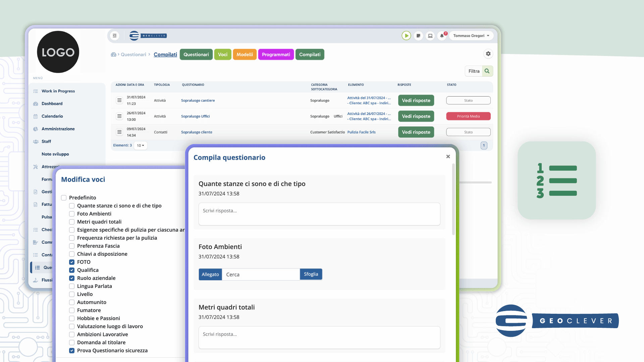Viewport: 644px width, 362px height.
Task: Click the Sfoglia browse button
Action: pyautogui.click(x=311, y=274)
